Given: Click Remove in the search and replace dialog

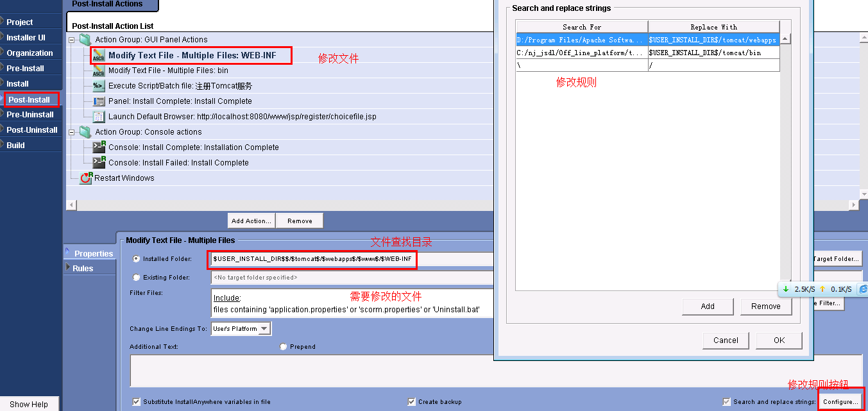Looking at the screenshot, I should tap(766, 306).
